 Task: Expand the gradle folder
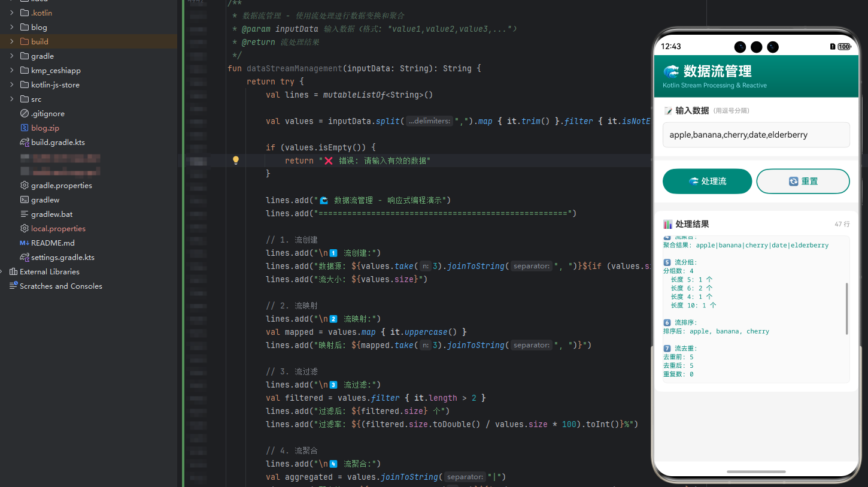tap(12, 56)
